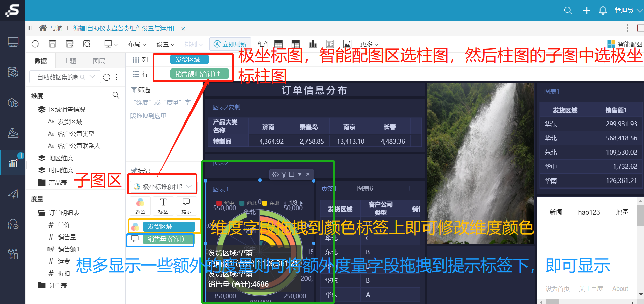Expand the 地区维度 node

point(56,158)
